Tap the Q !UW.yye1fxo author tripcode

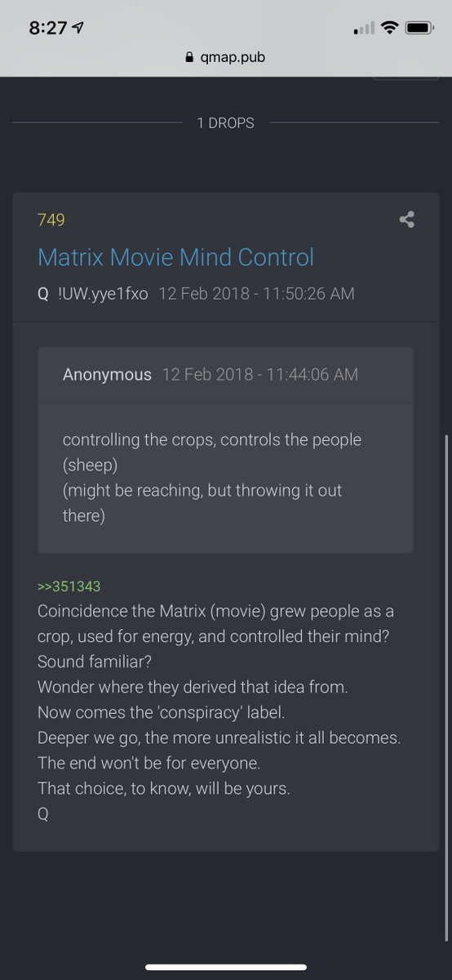pyautogui.click(x=93, y=293)
